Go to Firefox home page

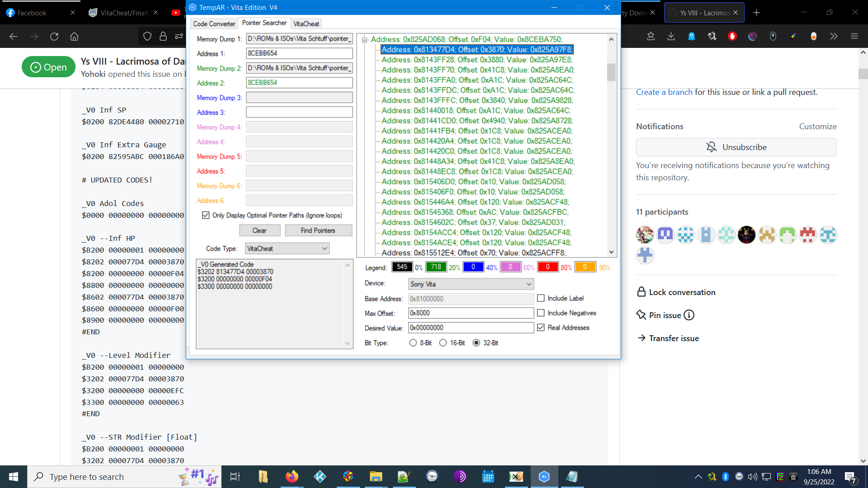pyautogui.click(x=74, y=37)
